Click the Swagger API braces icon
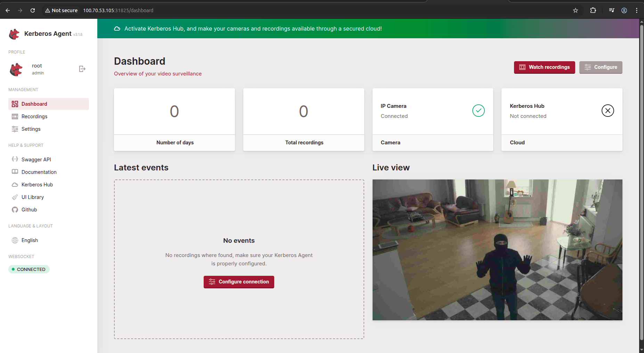 point(15,159)
